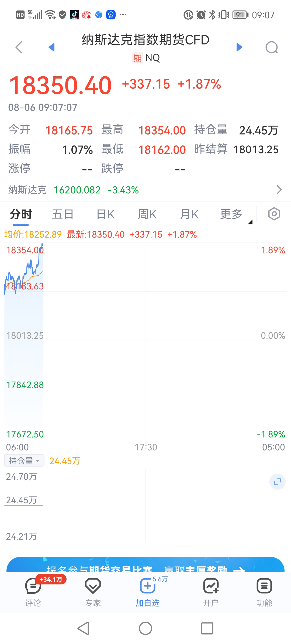
Task: Select the 月K chart tab
Action: [189, 215]
